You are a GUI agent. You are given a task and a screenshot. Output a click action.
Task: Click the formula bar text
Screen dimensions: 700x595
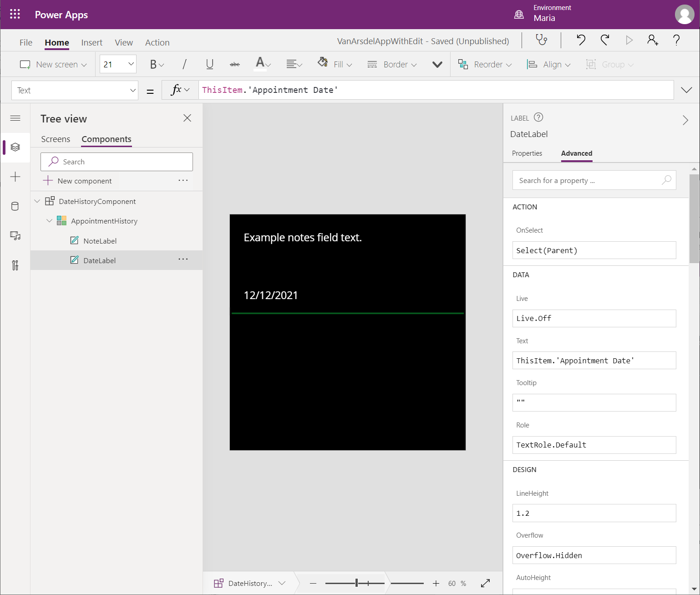tap(270, 90)
